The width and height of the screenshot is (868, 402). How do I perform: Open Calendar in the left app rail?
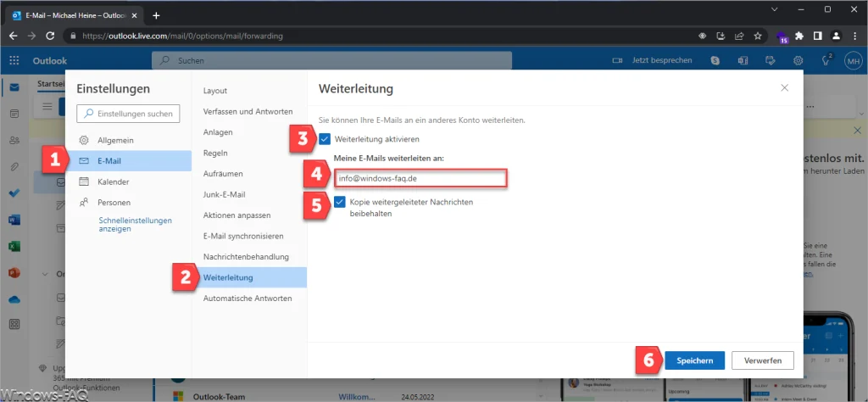point(14,114)
